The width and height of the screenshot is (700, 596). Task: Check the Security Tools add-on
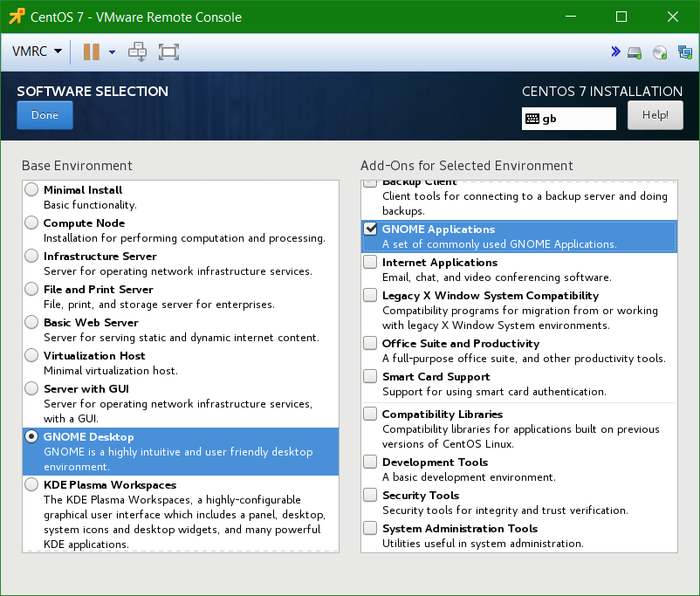[x=370, y=495]
